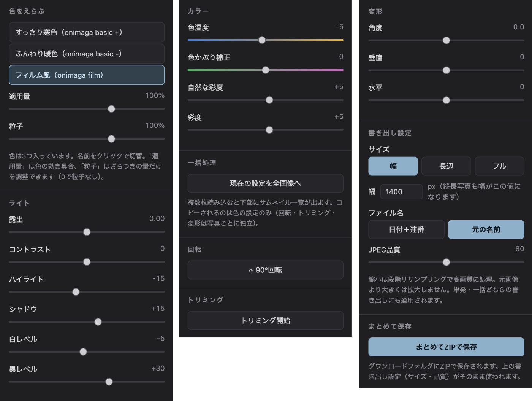Select the フィルム風 (onimaga film) preset
Screen dimensions: 532x401
pyautogui.click(x=87, y=75)
